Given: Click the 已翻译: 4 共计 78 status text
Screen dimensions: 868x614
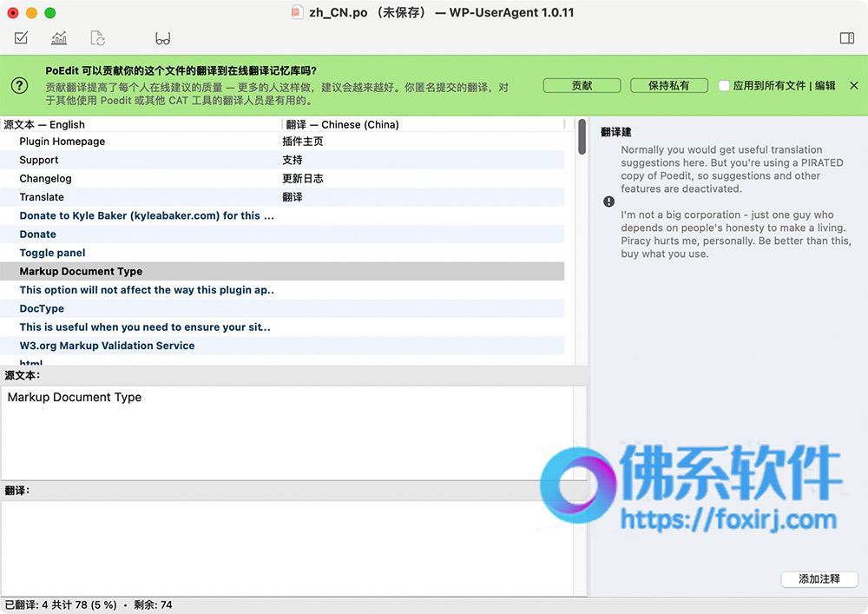Looking at the screenshot, I should click(x=61, y=604).
